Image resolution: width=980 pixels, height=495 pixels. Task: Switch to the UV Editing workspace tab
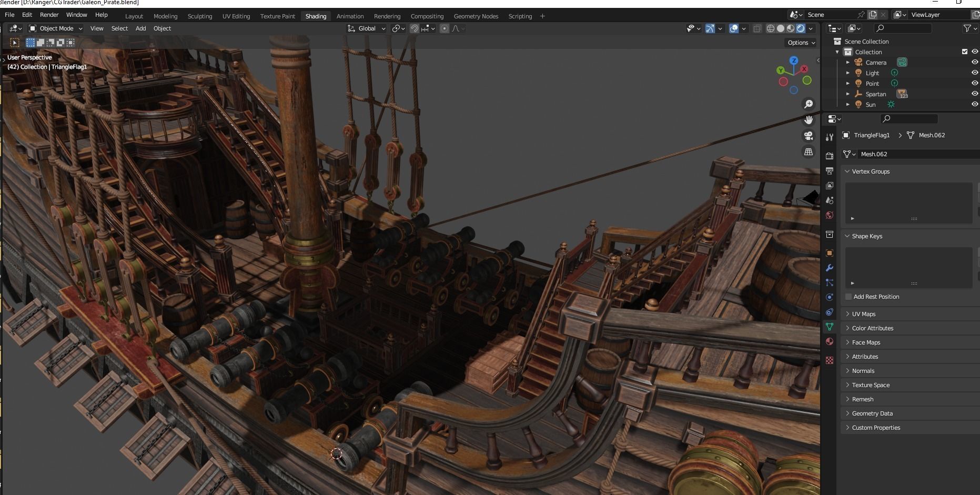point(236,16)
